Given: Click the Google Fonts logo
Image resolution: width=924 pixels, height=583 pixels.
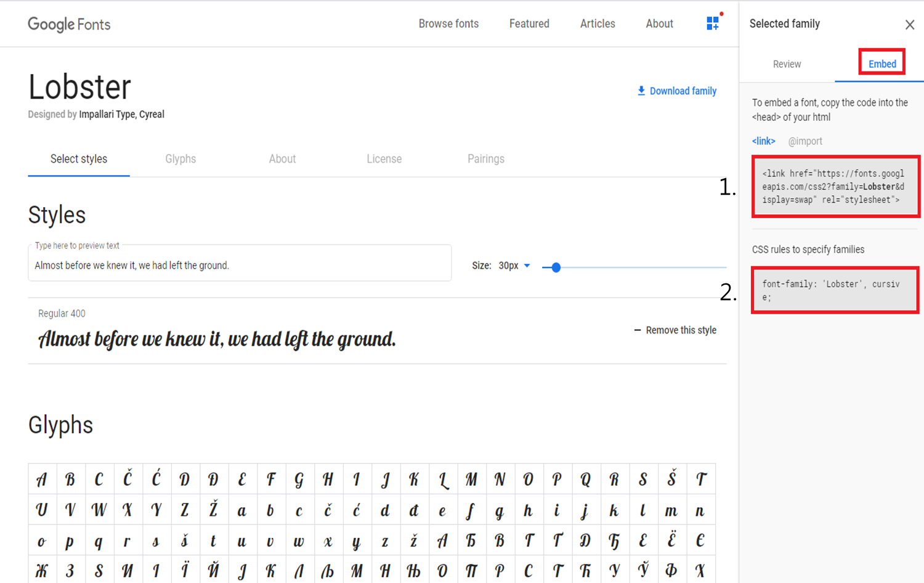Looking at the screenshot, I should (69, 24).
